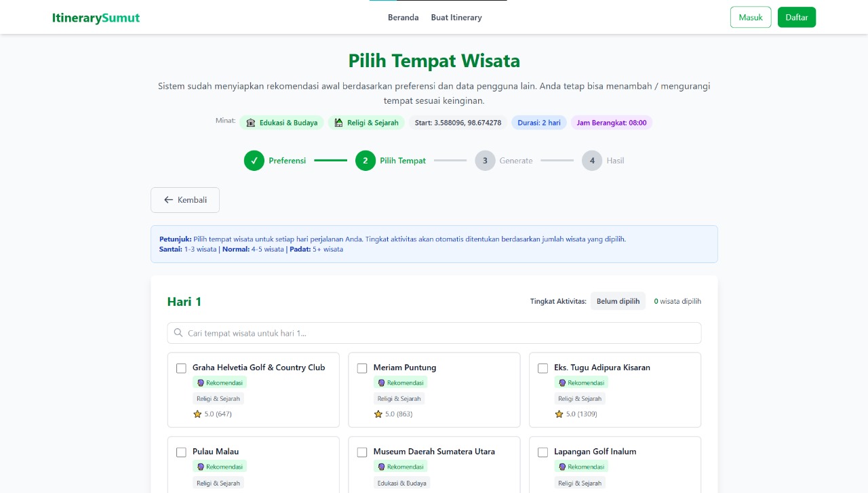Click the Hari 1 search input field
Image resolution: width=868 pixels, height=493 pixels.
pos(434,332)
